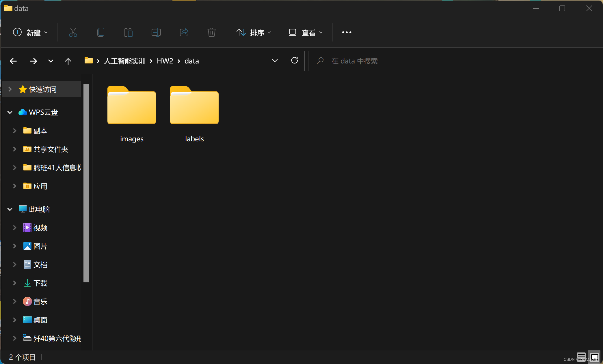Screen dimensions: 603x364
Task: Click the Rename icon in toolbar
Action: 156,32
